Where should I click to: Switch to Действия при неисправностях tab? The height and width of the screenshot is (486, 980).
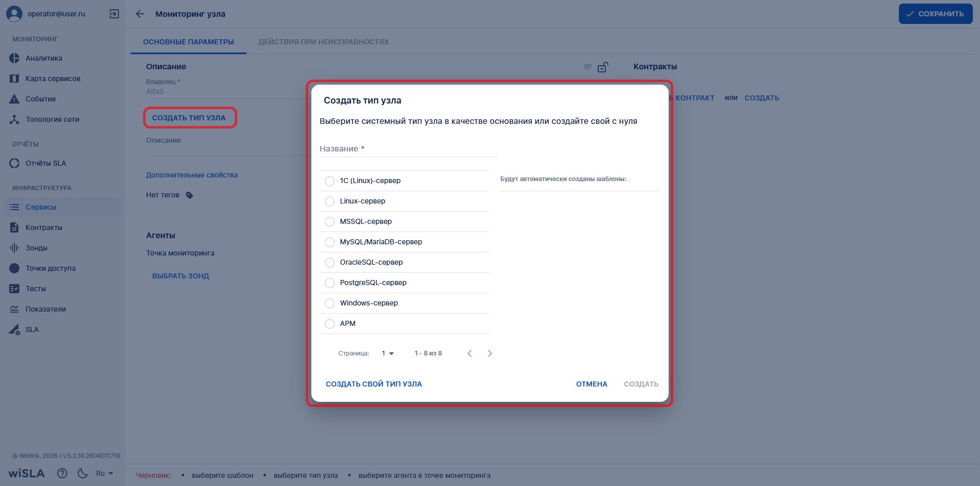324,42
